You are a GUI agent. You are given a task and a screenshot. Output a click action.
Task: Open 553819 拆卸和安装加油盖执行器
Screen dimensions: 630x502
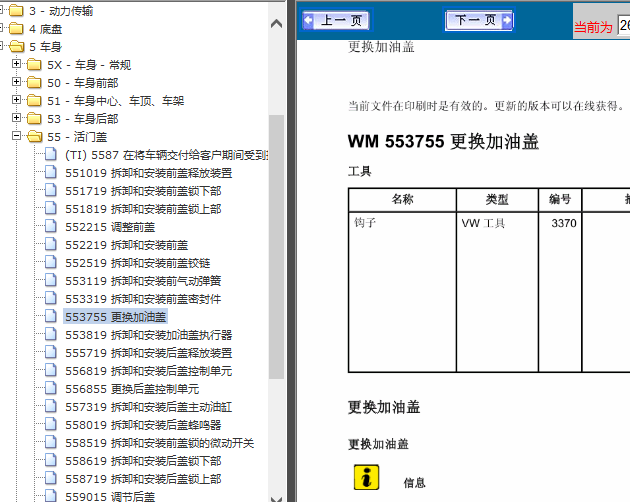point(149,335)
